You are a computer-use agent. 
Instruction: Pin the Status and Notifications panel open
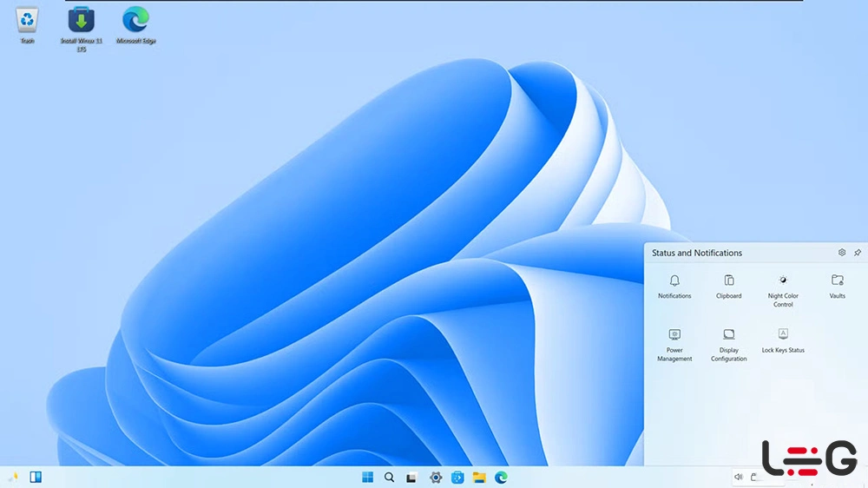[x=858, y=253]
